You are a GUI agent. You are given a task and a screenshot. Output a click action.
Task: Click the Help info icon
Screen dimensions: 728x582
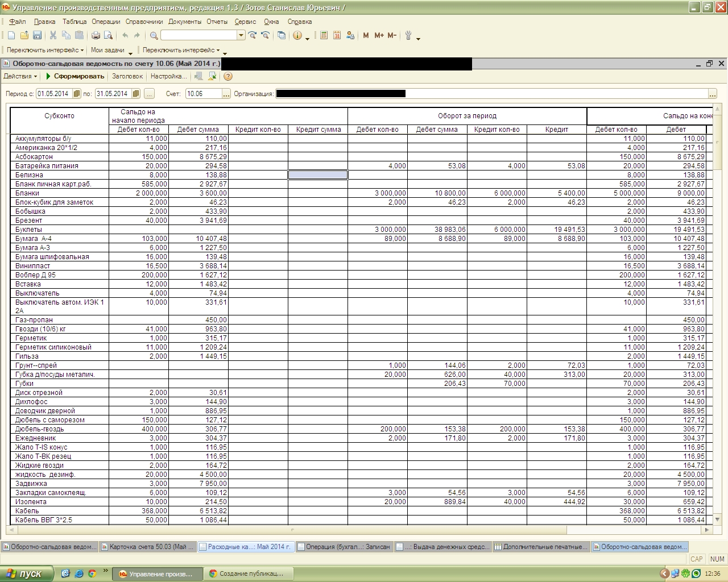[x=297, y=35]
